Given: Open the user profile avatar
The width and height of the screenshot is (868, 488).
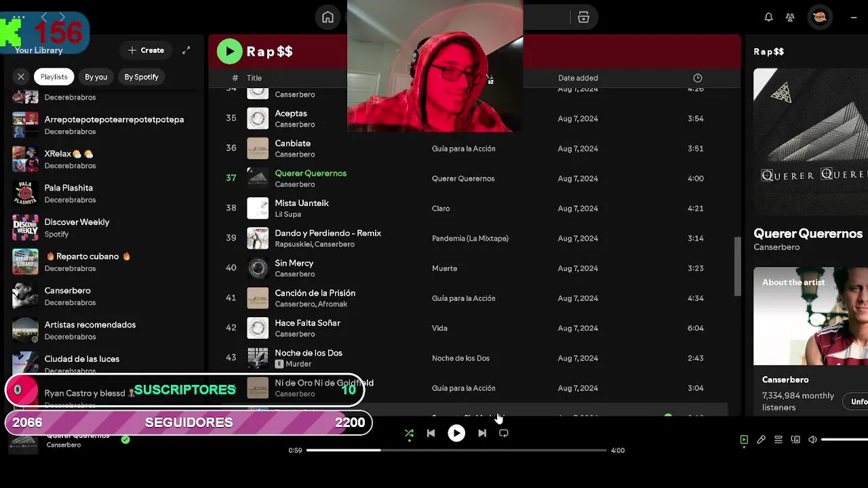Looking at the screenshot, I should click(819, 18).
